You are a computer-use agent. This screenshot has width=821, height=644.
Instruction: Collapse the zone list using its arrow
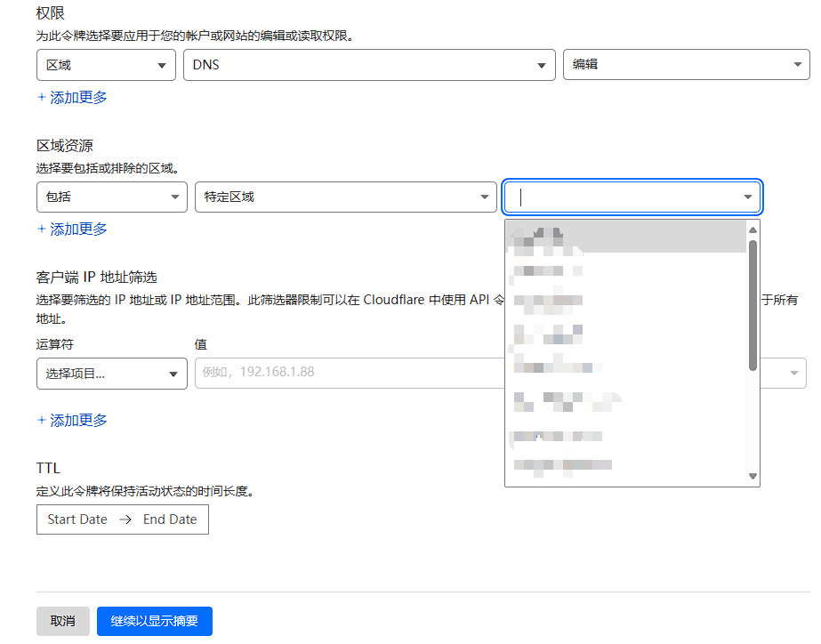[747, 197]
